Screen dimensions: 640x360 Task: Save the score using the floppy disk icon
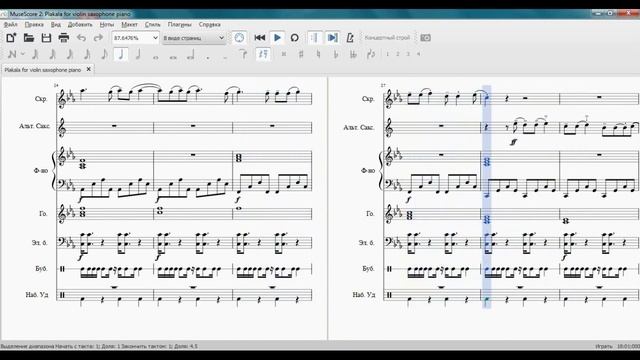46,38
